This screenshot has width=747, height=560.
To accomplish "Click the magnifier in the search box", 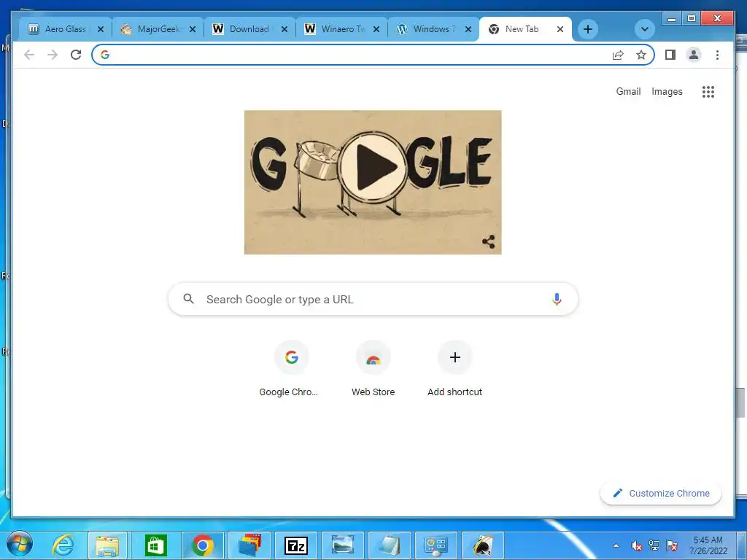I will pos(189,299).
